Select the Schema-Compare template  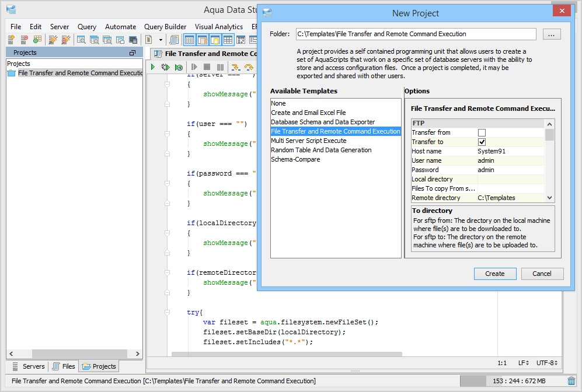pyautogui.click(x=295, y=159)
